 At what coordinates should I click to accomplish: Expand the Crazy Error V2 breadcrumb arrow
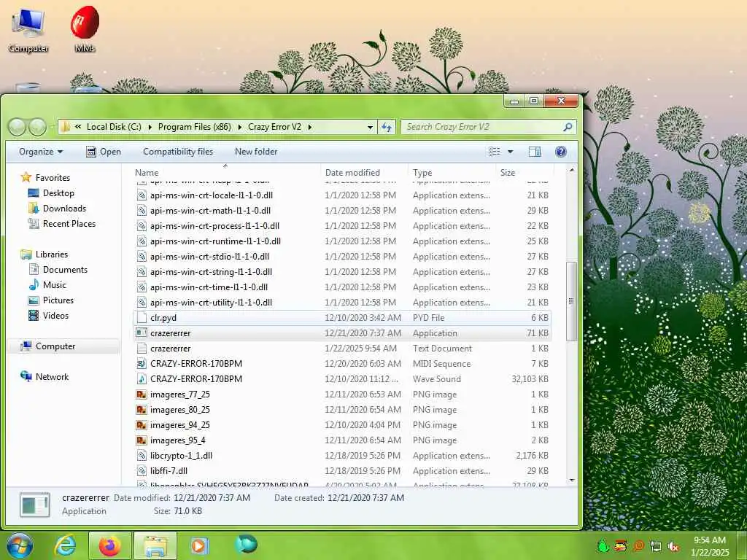pos(309,127)
